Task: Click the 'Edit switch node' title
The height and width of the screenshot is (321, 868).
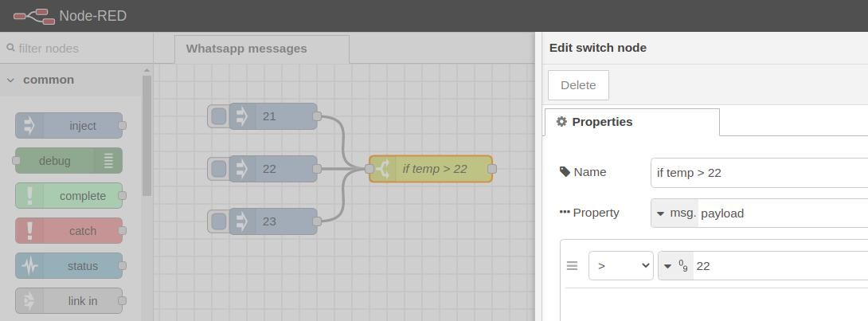Action: click(x=598, y=48)
